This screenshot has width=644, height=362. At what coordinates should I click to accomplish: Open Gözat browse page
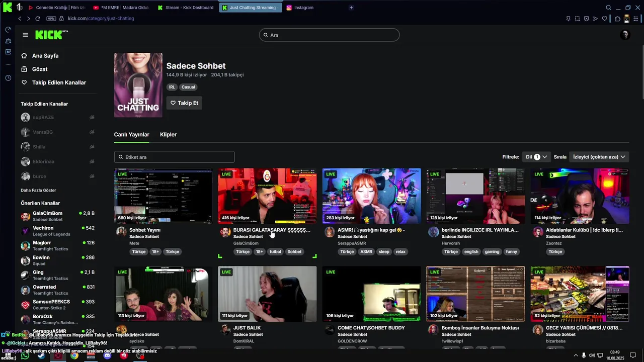40,69
